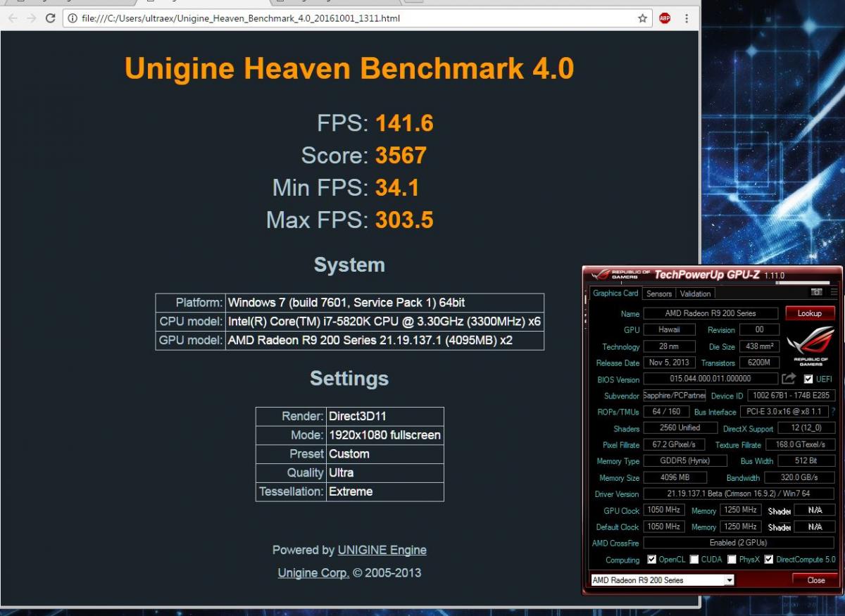Open the AMD Radeon R9 200 Series GPU dropdown
Viewport: 845px width, 616px height.
point(662,580)
